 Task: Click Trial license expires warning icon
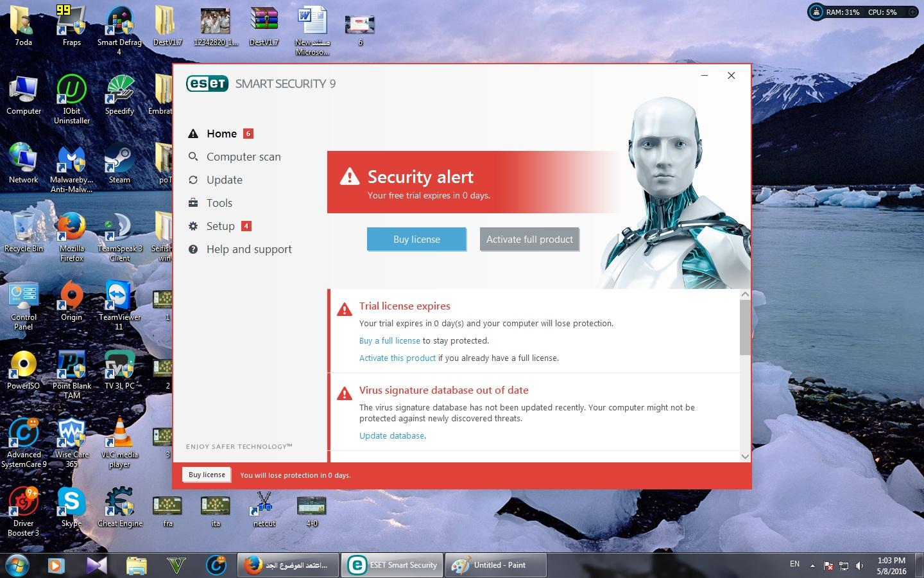tap(345, 310)
